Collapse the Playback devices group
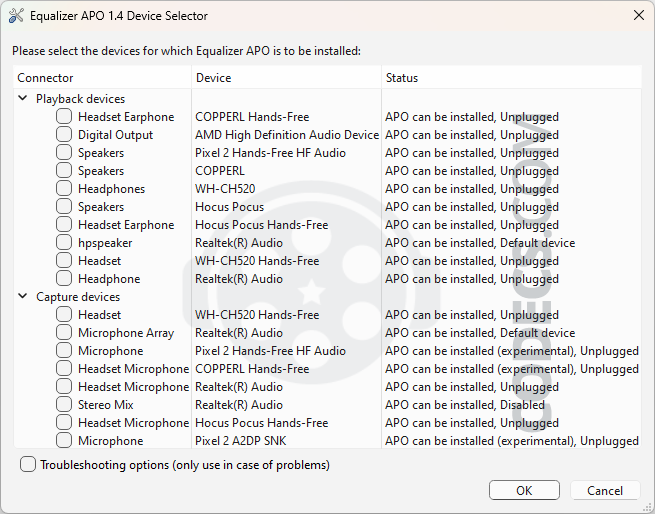655x514 pixels. [23, 98]
